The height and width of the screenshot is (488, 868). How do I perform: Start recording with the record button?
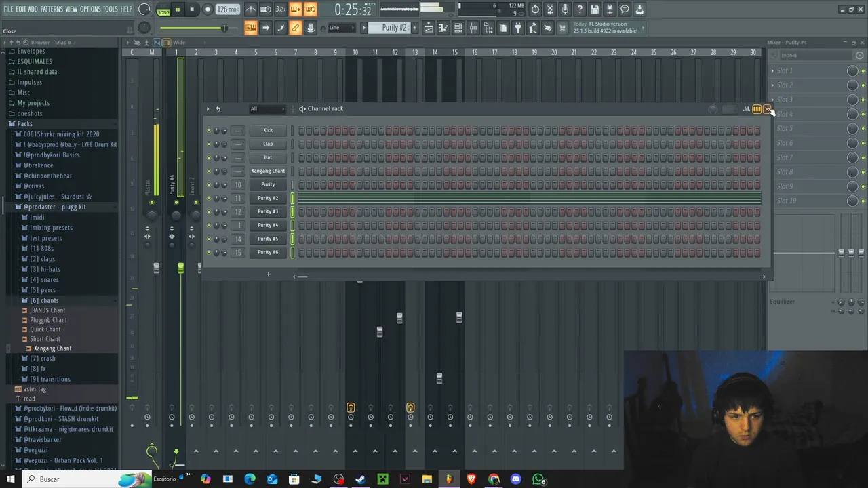[x=208, y=9]
